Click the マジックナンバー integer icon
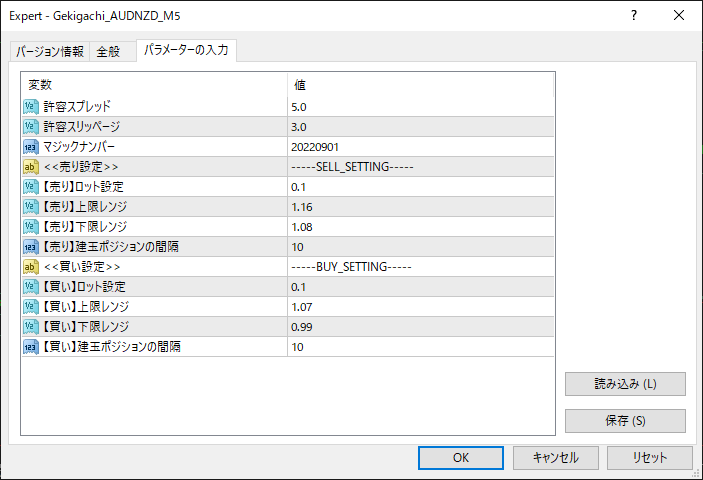 tap(31, 146)
